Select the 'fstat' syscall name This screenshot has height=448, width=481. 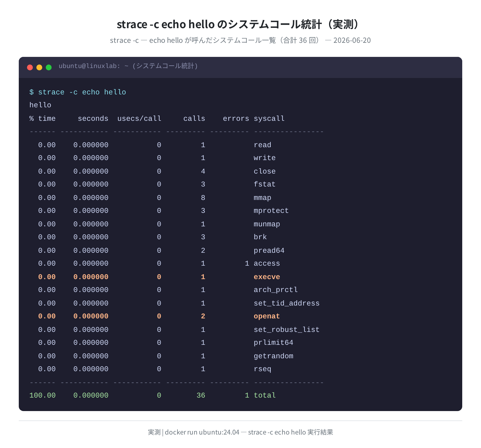coord(265,184)
